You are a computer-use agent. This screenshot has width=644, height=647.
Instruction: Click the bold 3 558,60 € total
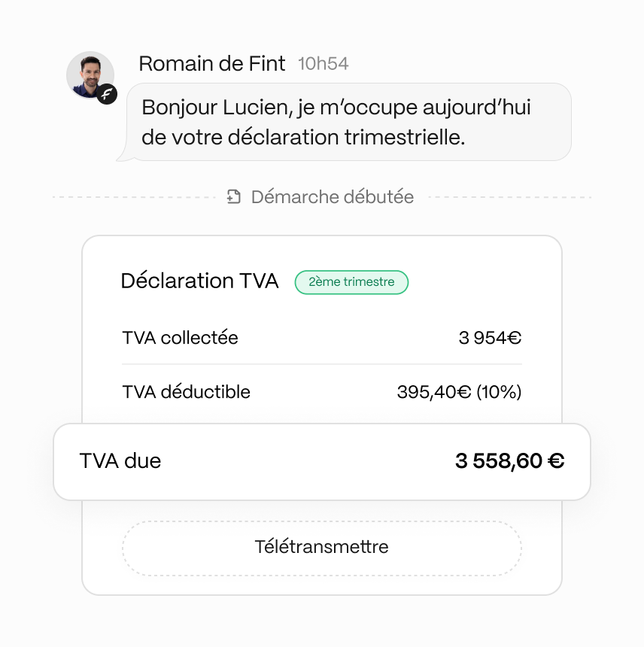[509, 461]
